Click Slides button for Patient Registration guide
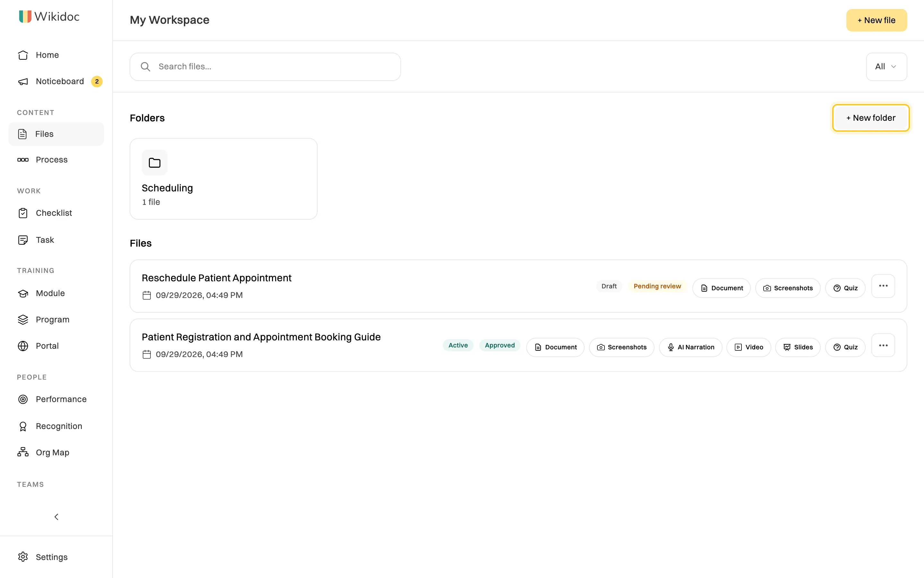This screenshot has width=924, height=578. tap(798, 347)
